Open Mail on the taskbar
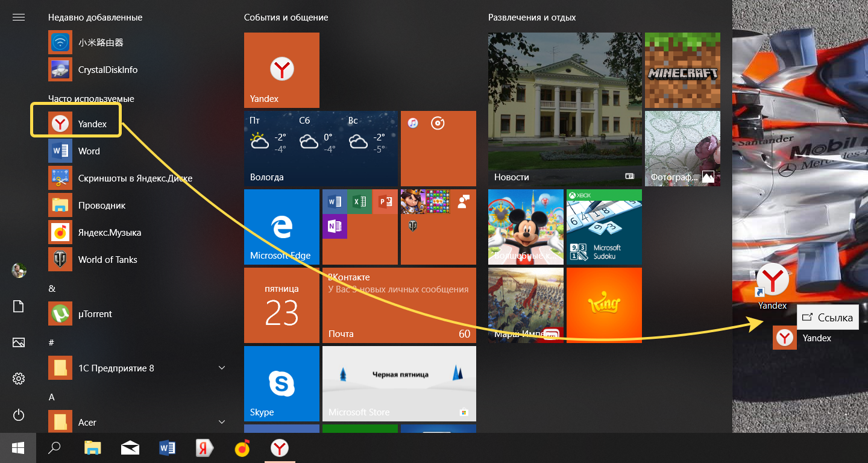The width and height of the screenshot is (868, 463). click(x=130, y=447)
